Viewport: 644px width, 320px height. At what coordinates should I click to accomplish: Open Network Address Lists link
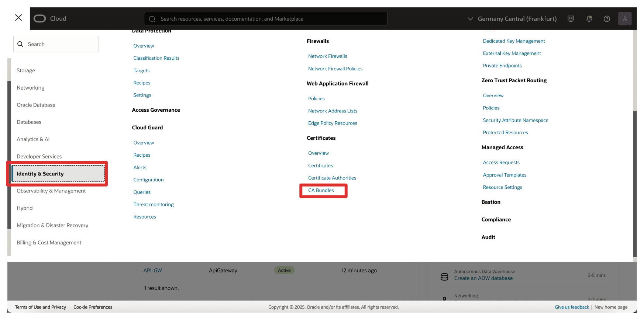click(333, 111)
